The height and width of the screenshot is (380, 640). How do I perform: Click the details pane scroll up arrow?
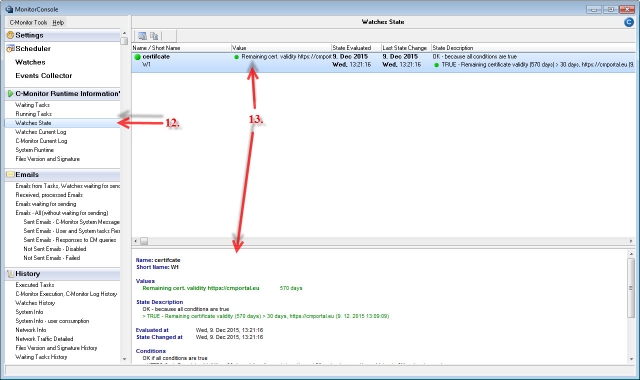(631, 254)
